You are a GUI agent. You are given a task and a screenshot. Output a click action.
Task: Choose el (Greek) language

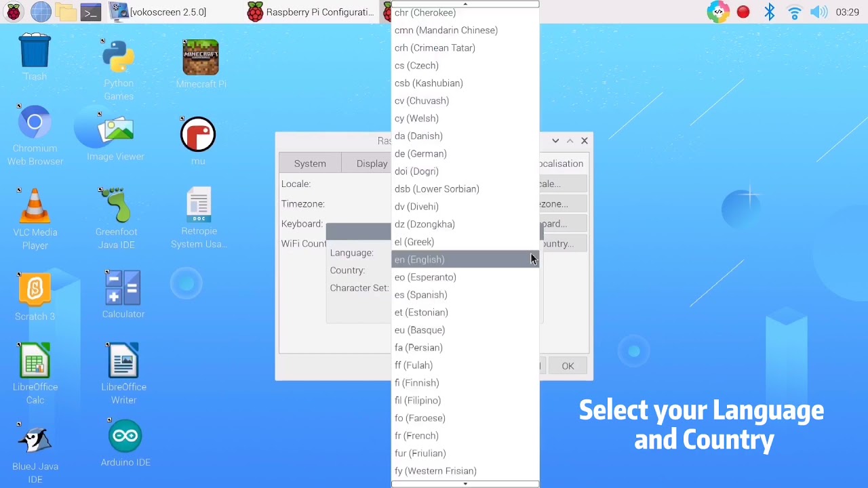pos(465,241)
